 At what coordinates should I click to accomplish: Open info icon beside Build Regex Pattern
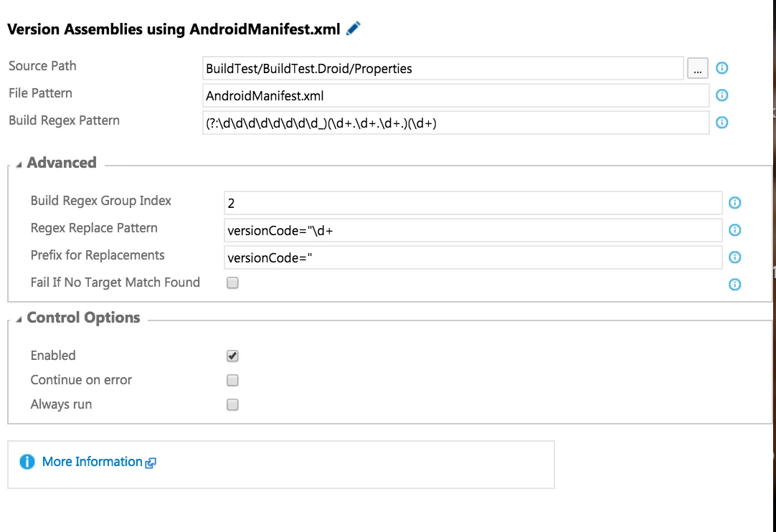[722, 123]
